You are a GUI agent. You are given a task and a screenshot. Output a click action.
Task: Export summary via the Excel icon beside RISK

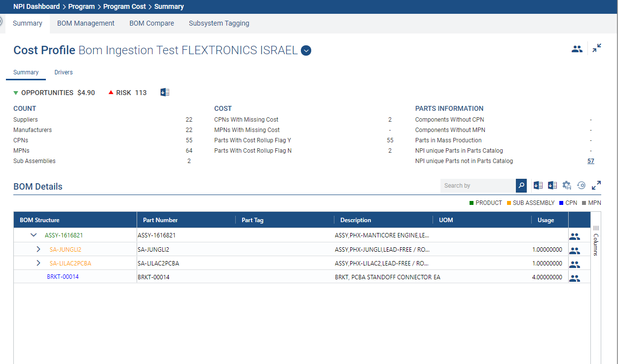tap(165, 92)
